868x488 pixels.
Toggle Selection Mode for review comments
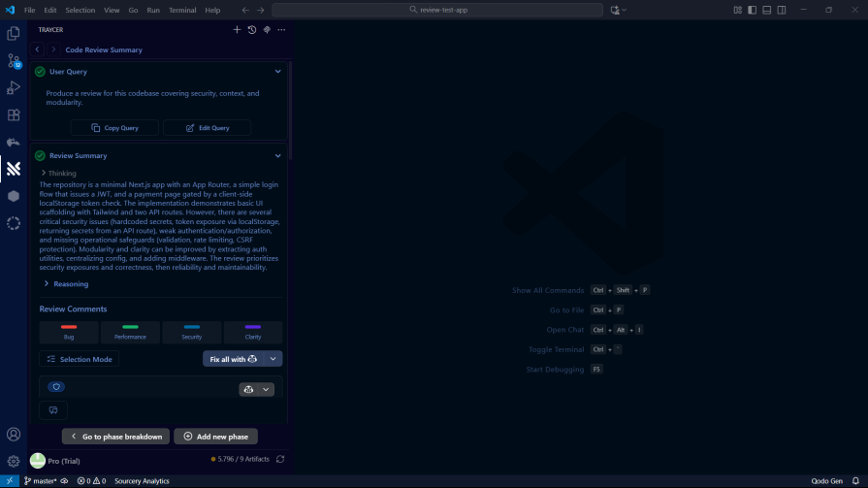click(x=80, y=359)
